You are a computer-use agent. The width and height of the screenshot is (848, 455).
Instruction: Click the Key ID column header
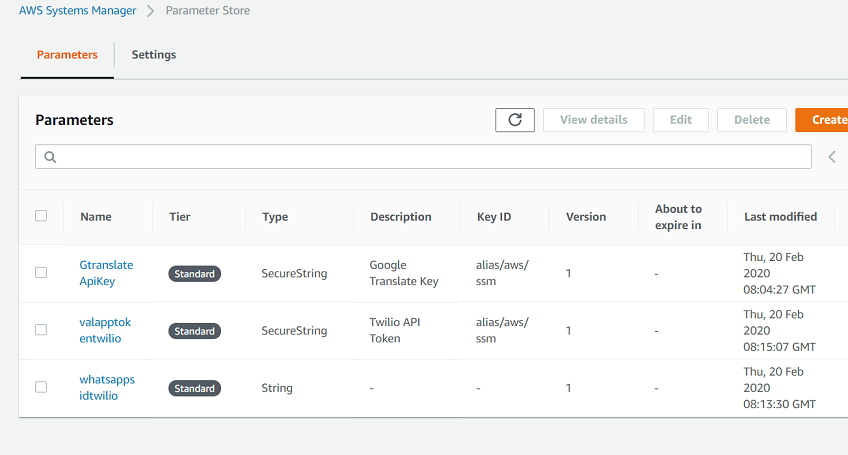point(494,216)
